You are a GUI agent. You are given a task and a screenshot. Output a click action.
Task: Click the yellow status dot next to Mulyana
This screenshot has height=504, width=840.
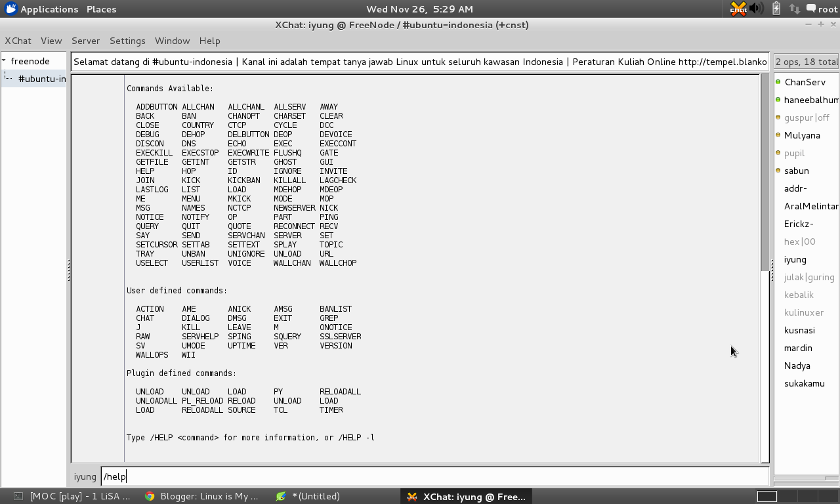[x=780, y=135]
